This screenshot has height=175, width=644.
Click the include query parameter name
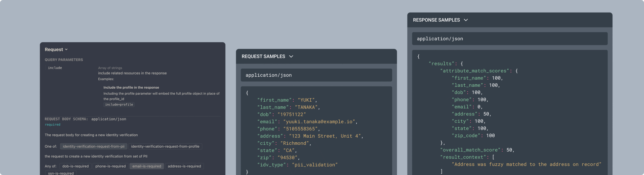tap(55, 68)
